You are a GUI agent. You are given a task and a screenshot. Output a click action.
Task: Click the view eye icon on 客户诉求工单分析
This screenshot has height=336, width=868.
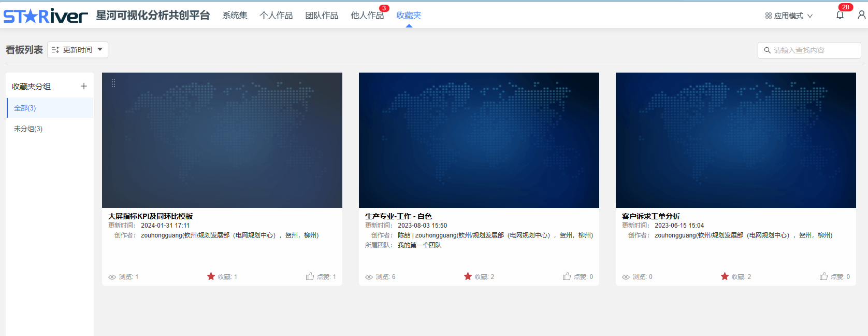pos(626,277)
